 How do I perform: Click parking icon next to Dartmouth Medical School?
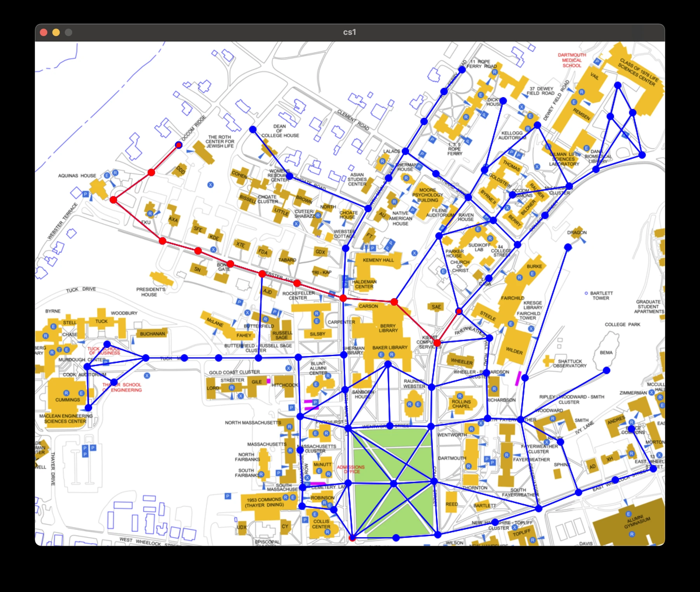(597, 62)
